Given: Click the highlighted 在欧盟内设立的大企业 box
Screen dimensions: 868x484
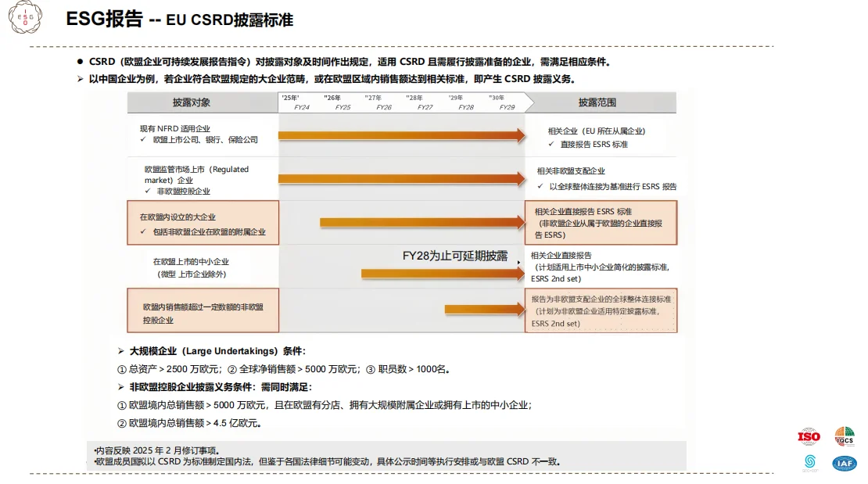Looking at the screenshot, I should point(202,222).
